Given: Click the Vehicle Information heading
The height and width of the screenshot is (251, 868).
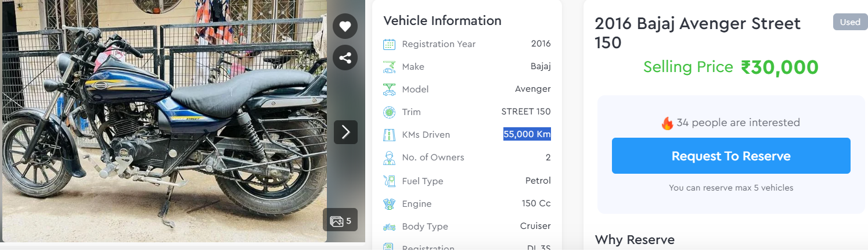Looking at the screenshot, I should pos(442,21).
